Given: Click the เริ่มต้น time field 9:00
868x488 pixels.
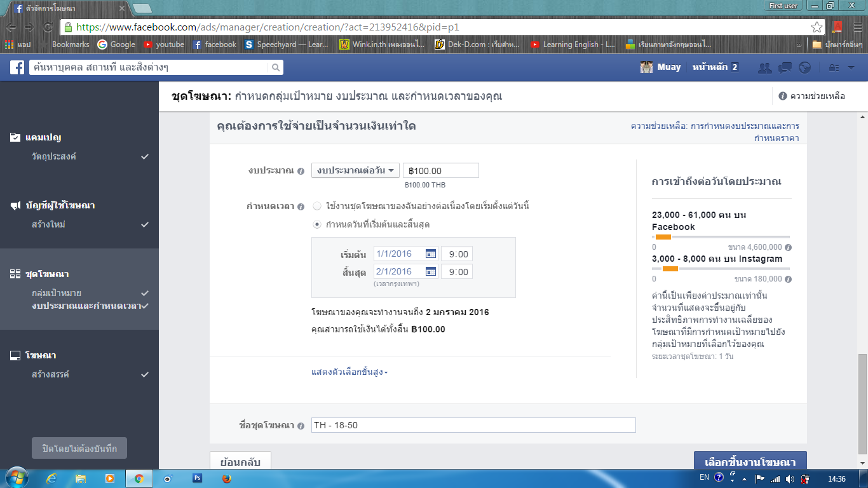Looking at the screenshot, I should point(457,254).
